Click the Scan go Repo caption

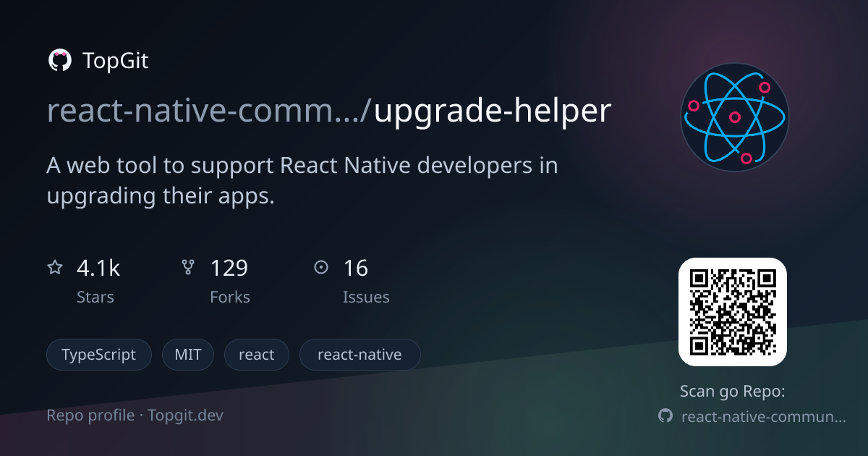(733, 392)
